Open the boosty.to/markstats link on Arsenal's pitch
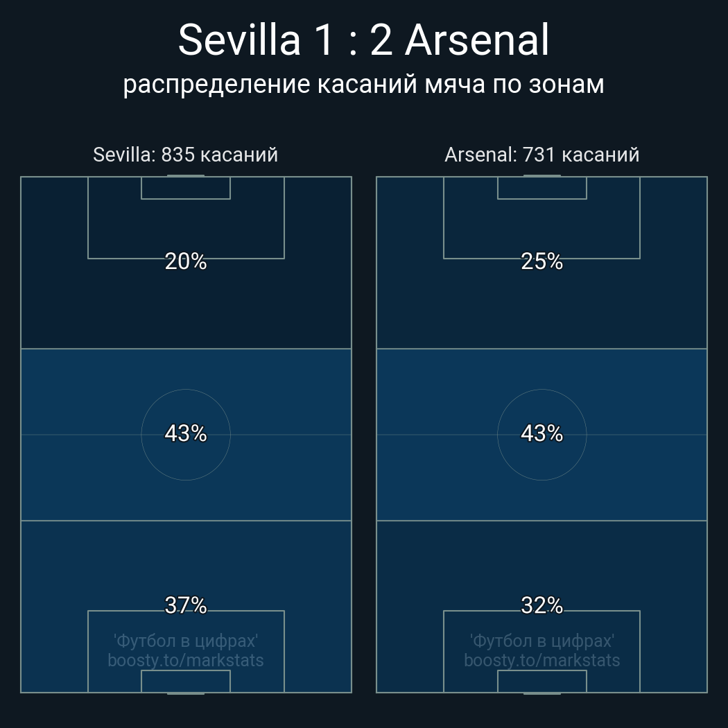This screenshot has height=728, width=728. tap(541, 660)
